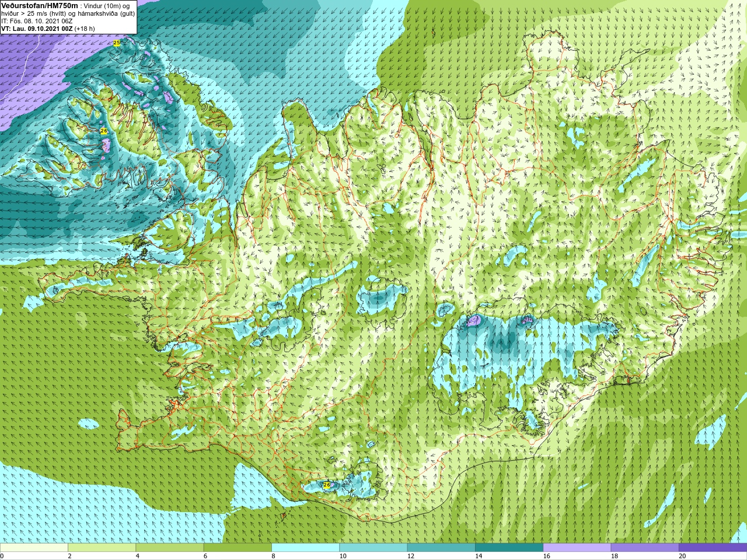This screenshot has height=560, width=747.
Task: Select the 14–16 m/s dark teal legend color
Action: (x=509, y=548)
